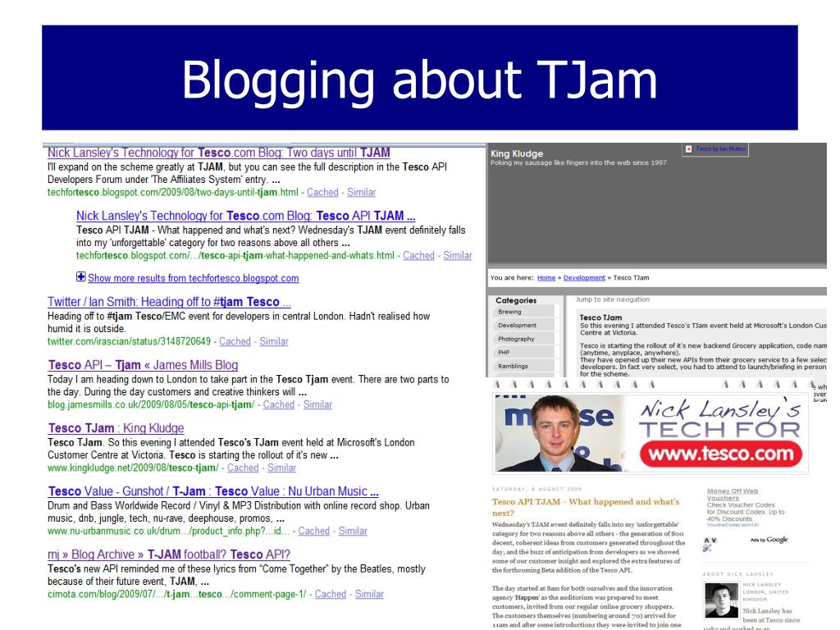Open 'Money Off Web Vouchers' ad link
Screen dimensions: 840x630
pyautogui.click(x=733, y=495)
